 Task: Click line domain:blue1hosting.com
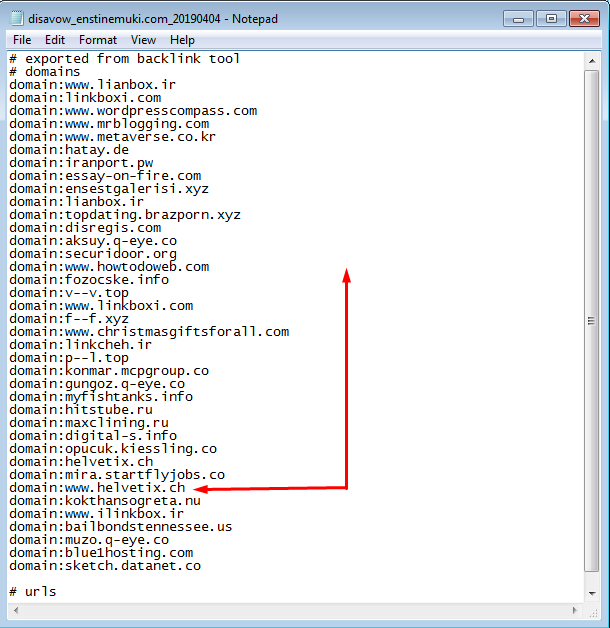(x=101, y=553)
